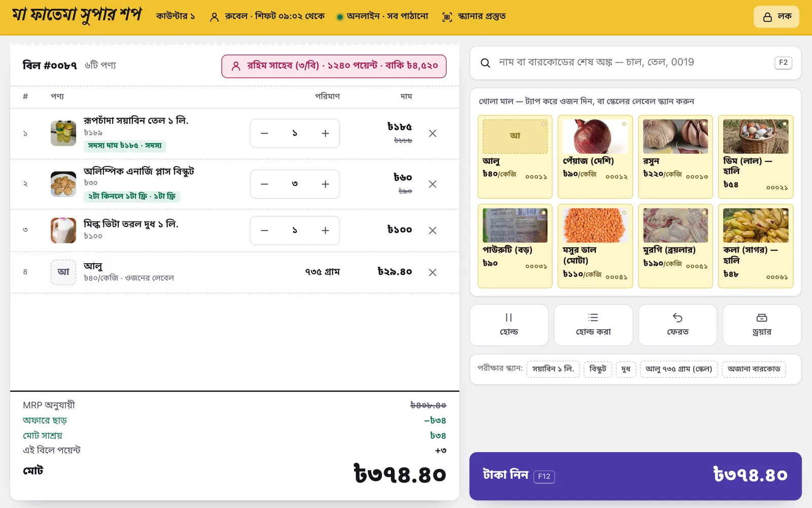Click the scanner ready status icon
Viewport: 812px width, 508px height.
[447, 17]
